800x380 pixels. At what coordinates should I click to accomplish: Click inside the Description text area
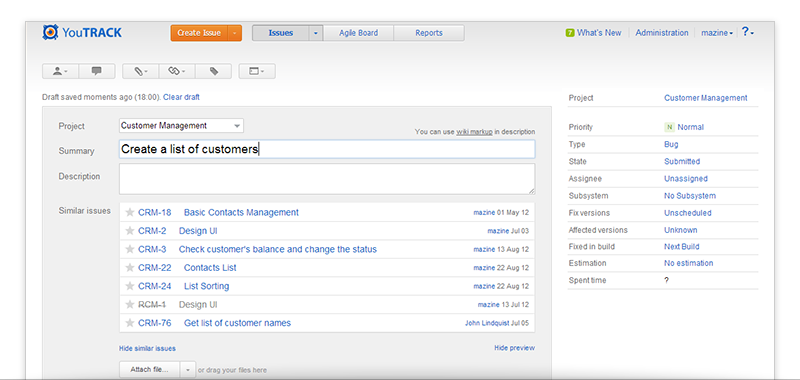pos(327,179)
